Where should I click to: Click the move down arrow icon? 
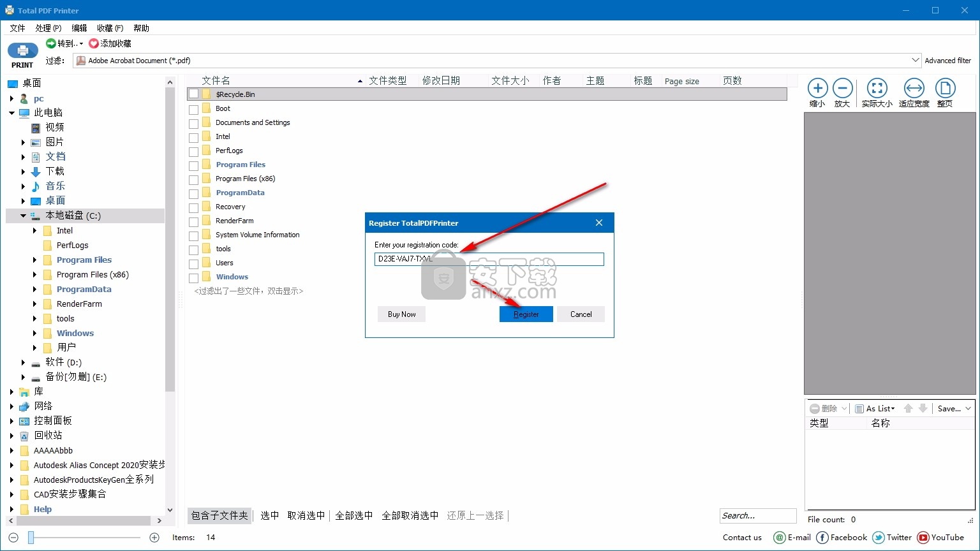click(923, 409)
